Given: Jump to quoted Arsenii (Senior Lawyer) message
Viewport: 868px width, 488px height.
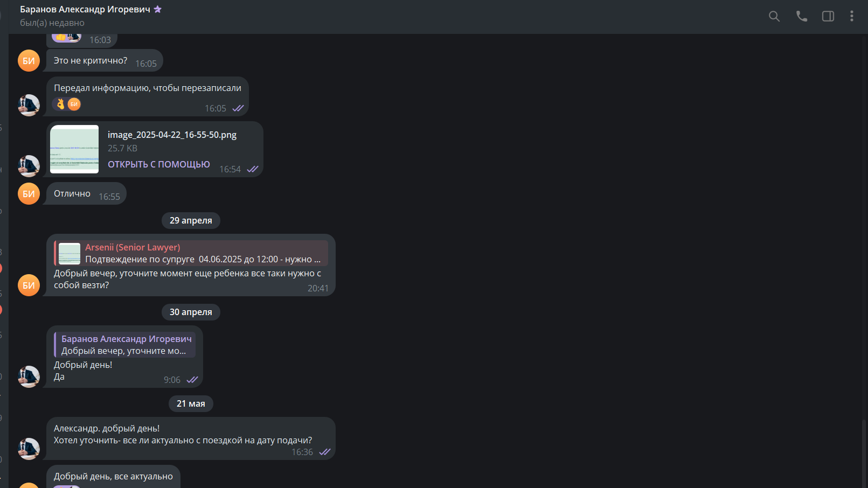Looking at the screenshot, I should pos(191,253).
